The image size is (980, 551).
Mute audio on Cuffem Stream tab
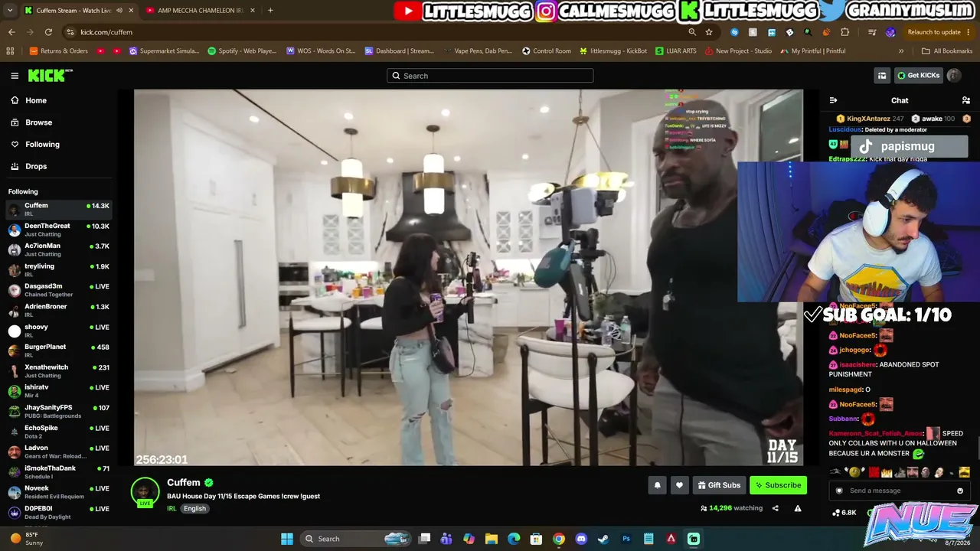point(119,11)
